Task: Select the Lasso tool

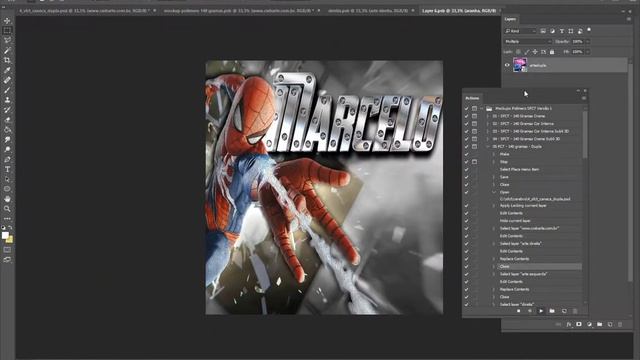Action: pos(7,40)
